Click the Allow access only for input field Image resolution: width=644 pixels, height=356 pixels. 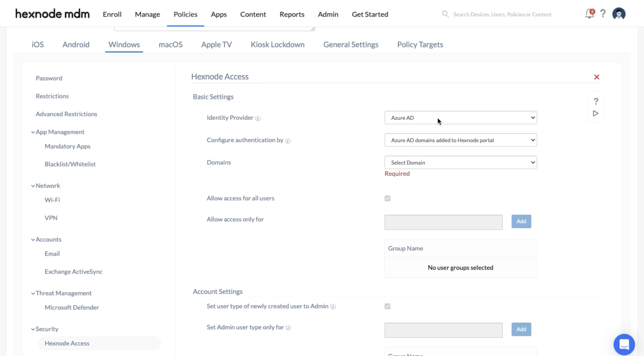point(443,222)
